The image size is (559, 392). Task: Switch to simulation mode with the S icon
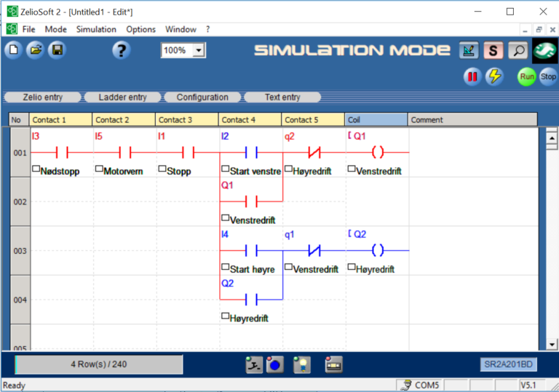pyautogui.click(x=494, y=51)
